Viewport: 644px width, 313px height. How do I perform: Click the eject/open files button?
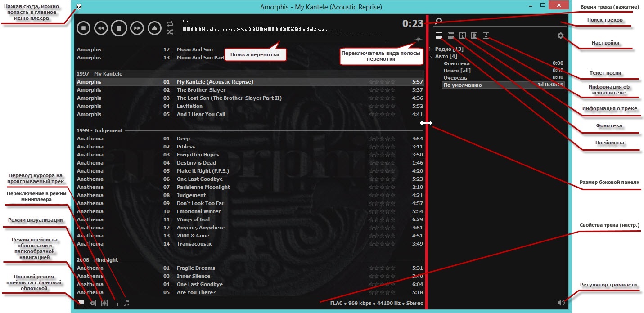(x=155, y=28)
